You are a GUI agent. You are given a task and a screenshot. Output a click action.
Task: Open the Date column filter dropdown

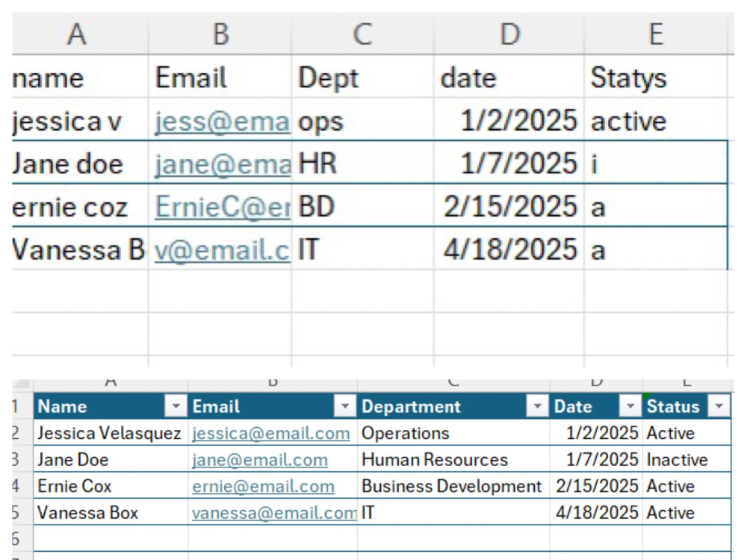pos(630,406)
